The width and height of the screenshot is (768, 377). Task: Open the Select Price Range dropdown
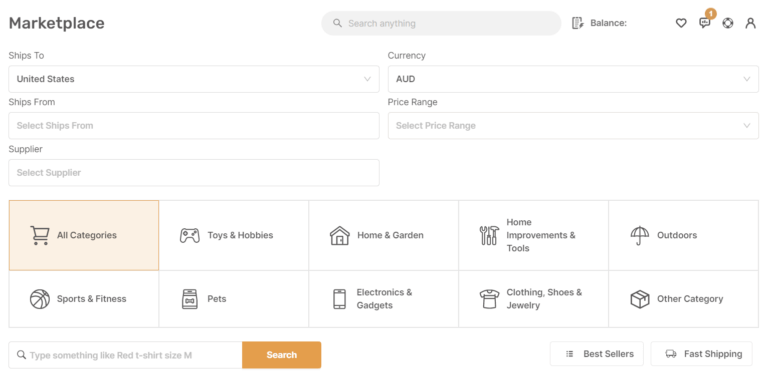[x=573, y=126]
